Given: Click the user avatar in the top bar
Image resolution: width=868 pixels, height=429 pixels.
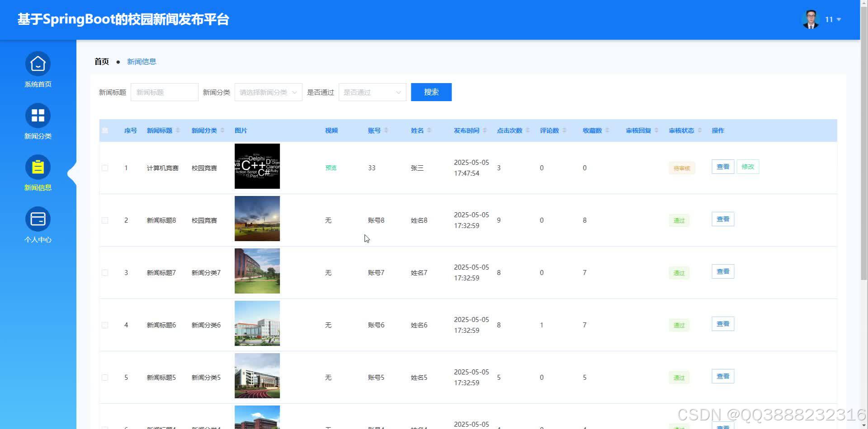Looking at the screenshot, I should [x=810, y=19].
